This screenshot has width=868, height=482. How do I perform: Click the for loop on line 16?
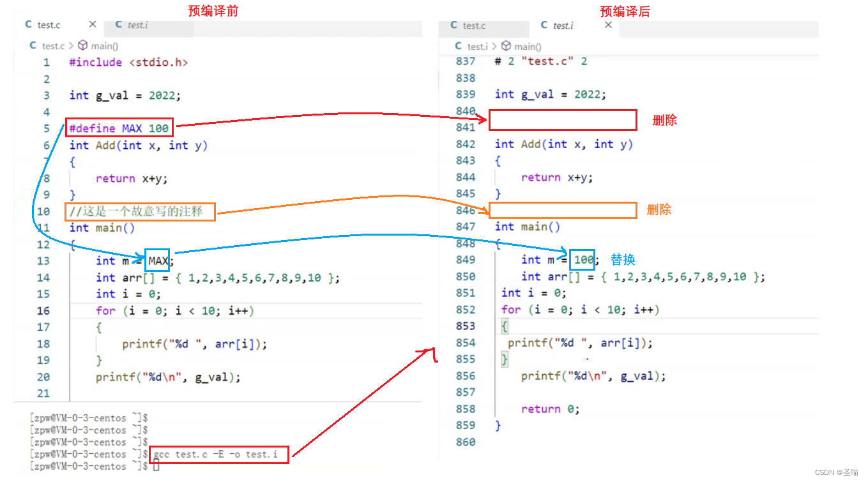click(x=175, y=311)
